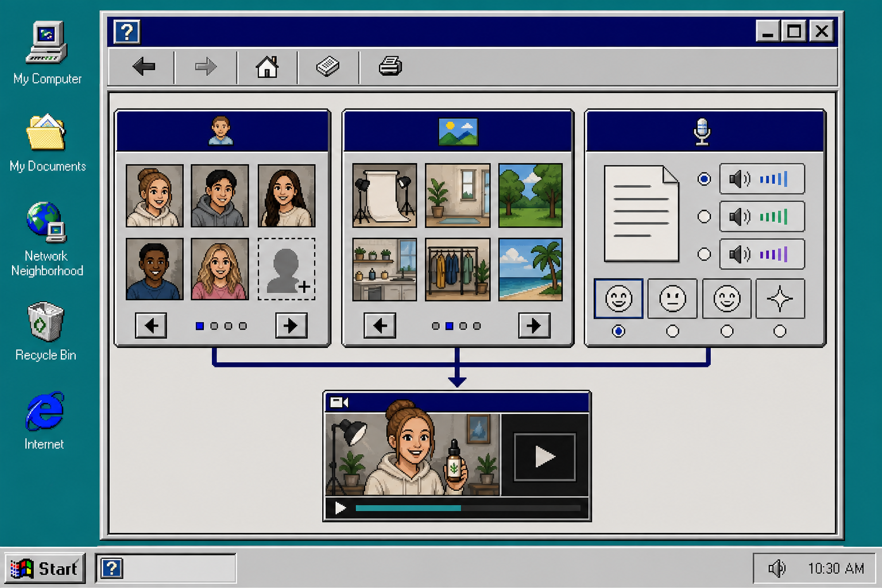Open the Start menu button
882x588 pixels.
coord(45,568)
